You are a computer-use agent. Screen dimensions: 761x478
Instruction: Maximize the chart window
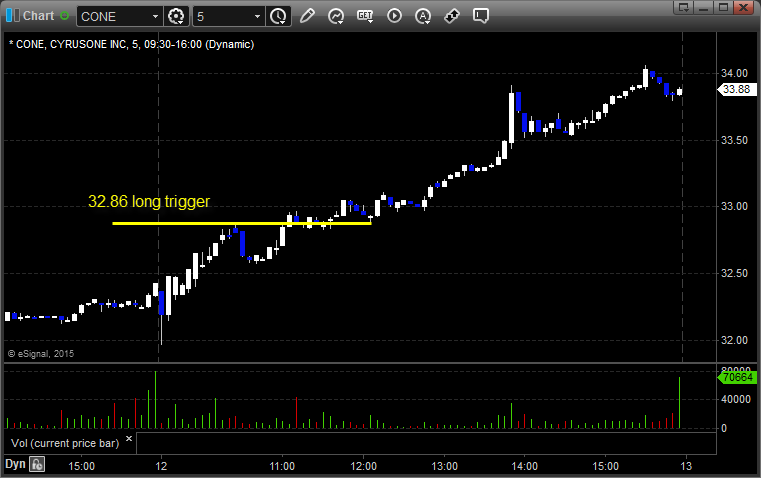(x=723, y=7)
